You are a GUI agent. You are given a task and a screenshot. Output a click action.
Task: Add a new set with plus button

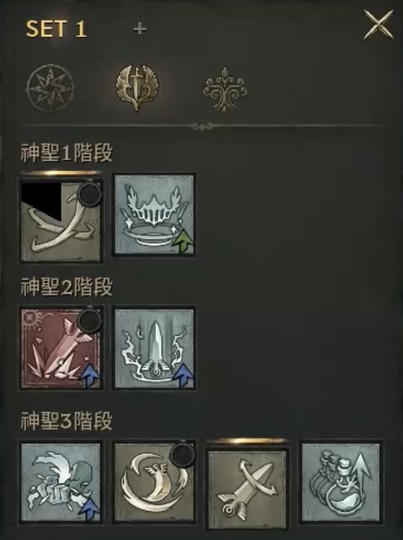(140, 29)
